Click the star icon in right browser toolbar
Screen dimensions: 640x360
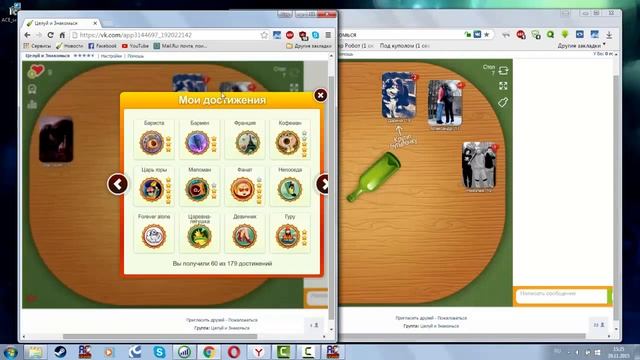pos(487,35)
